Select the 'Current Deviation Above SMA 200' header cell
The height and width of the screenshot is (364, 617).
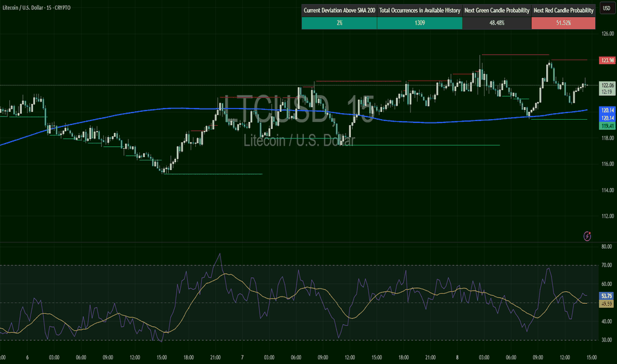coord(339,11)
